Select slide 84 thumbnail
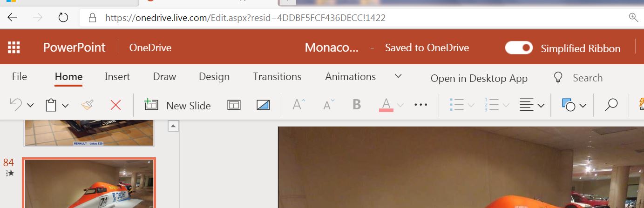644x208 pixels. [x=89, y=183]
